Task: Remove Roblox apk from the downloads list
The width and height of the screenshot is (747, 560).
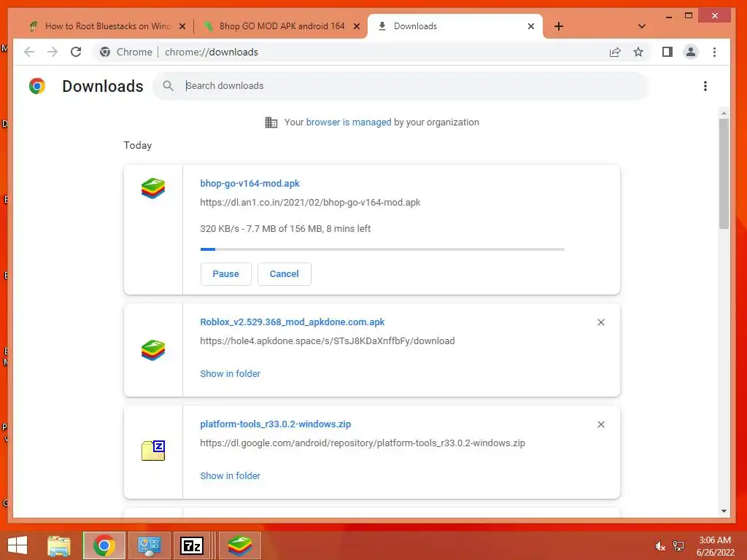Action: click(x=601, y=322)
